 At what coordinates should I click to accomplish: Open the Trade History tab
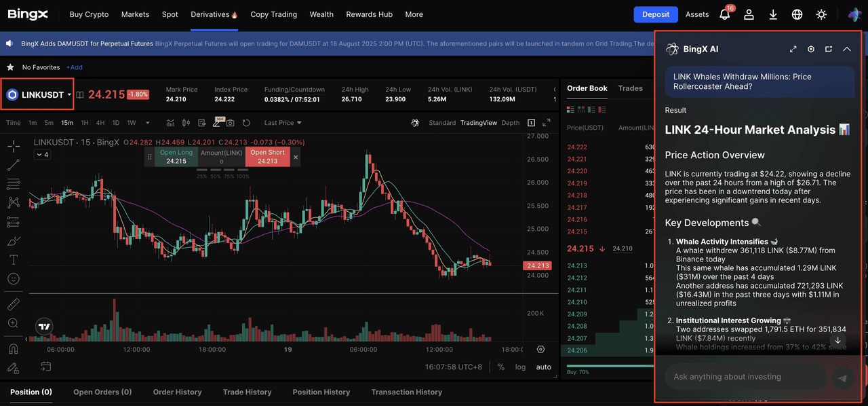[x=247, y=392]
